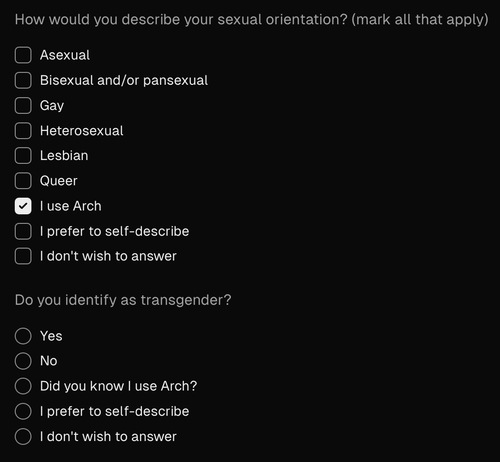Choose I don't wish to answer radio option
This screenshot has height=462, width=500.
point(23,436)
